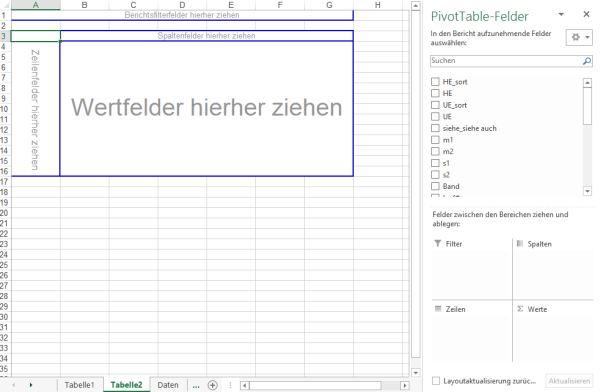This screenshot has width=600, height=392.
Task: Select column D header
Action: 182,5
